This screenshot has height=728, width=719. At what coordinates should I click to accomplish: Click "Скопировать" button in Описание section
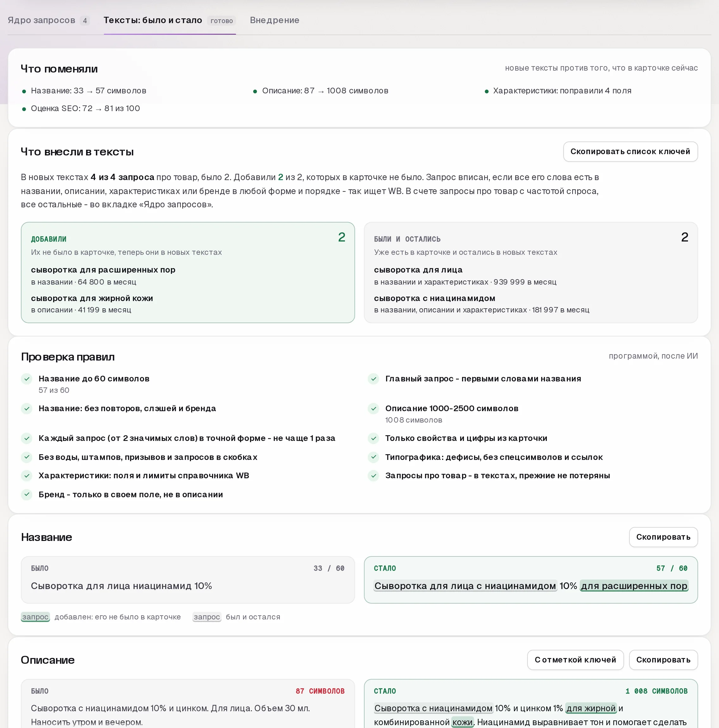point(663,660)
